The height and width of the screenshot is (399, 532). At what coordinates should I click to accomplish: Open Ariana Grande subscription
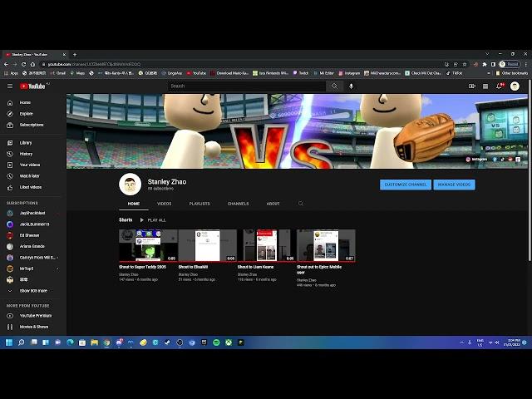(x=33, y=246)
